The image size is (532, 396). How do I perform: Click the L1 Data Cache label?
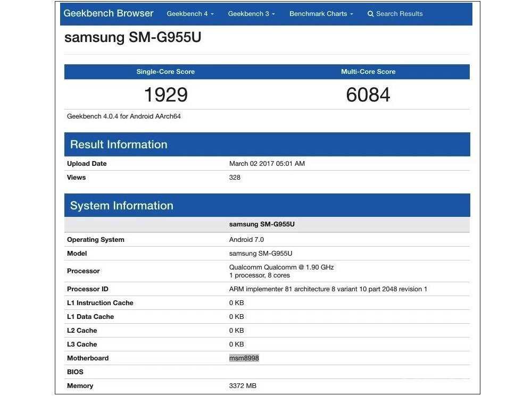pos(90,317)
